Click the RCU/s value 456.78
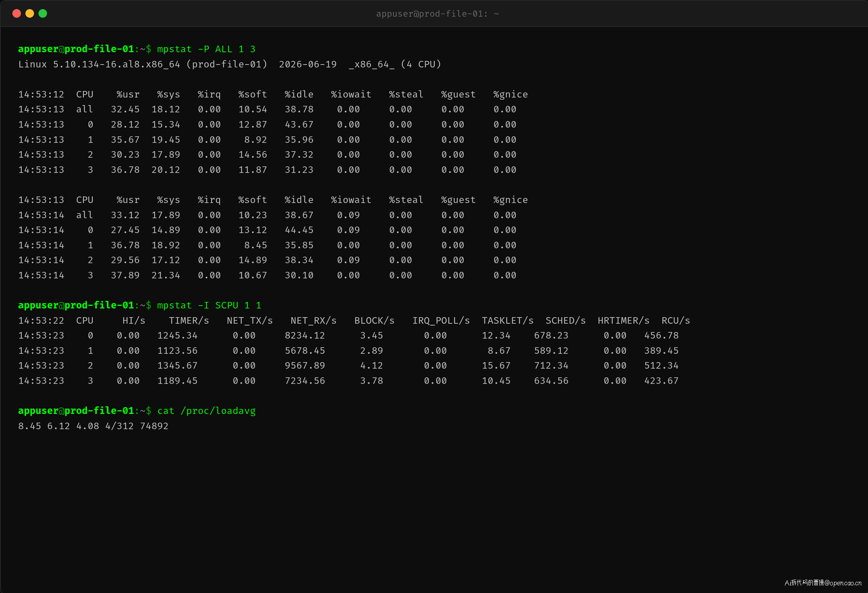This screenshot has width=868, height=593. (662, 336)
